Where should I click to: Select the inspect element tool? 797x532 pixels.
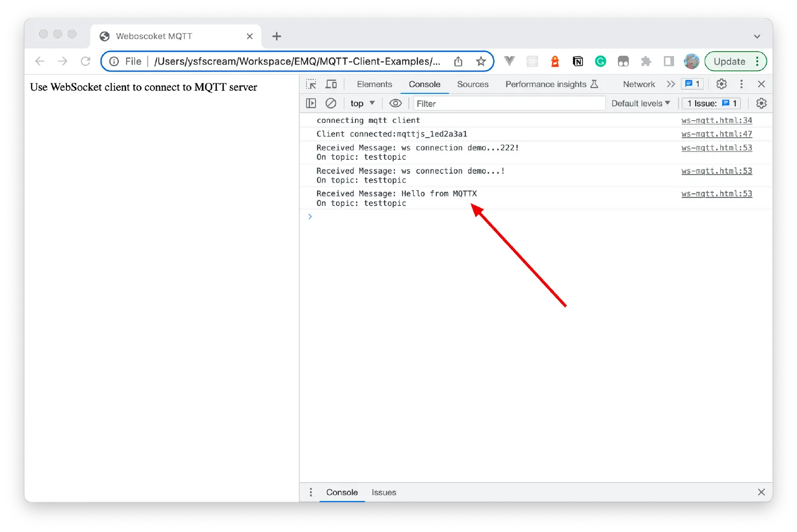point(311,83)
